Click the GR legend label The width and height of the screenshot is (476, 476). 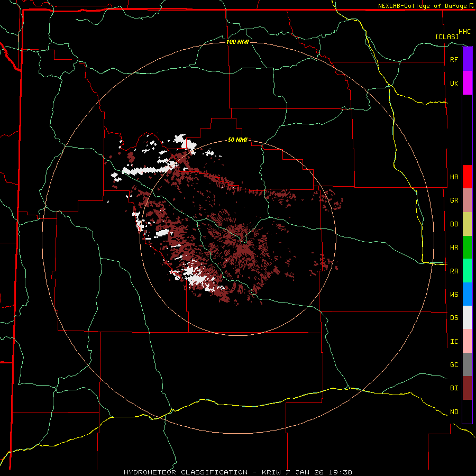click(x=454, y=200)
